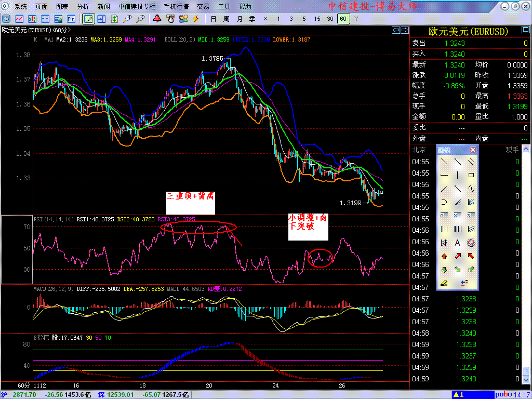Select the yellow eraser tool
Screen dimensions: 532x399
[x=444, y=283]
